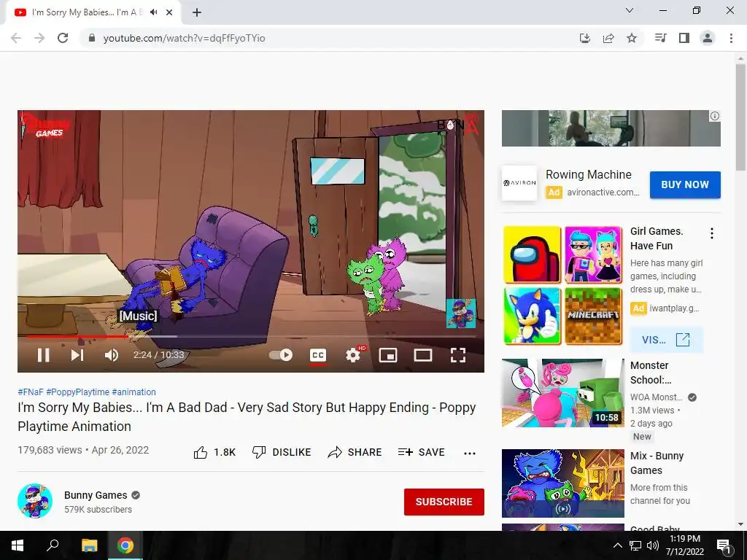Open the Sonic game thumbnail
Image resolution: width=747 pixels, height=560 pixels.
click(532, 315)
